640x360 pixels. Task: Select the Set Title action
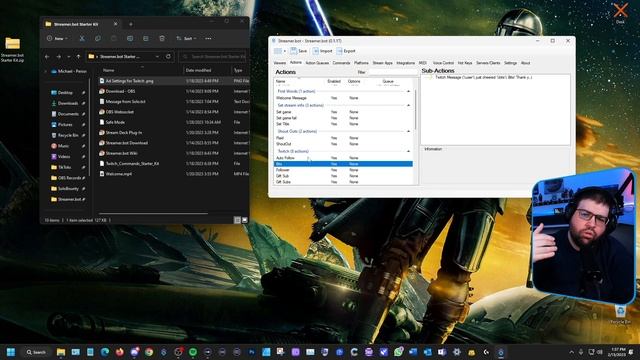(x=343, y=124)
